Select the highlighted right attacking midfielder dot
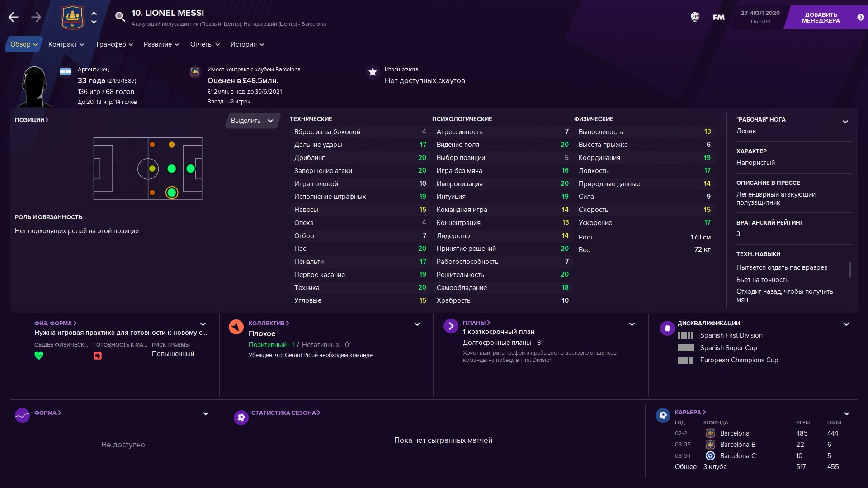 (x=171, y=192)
